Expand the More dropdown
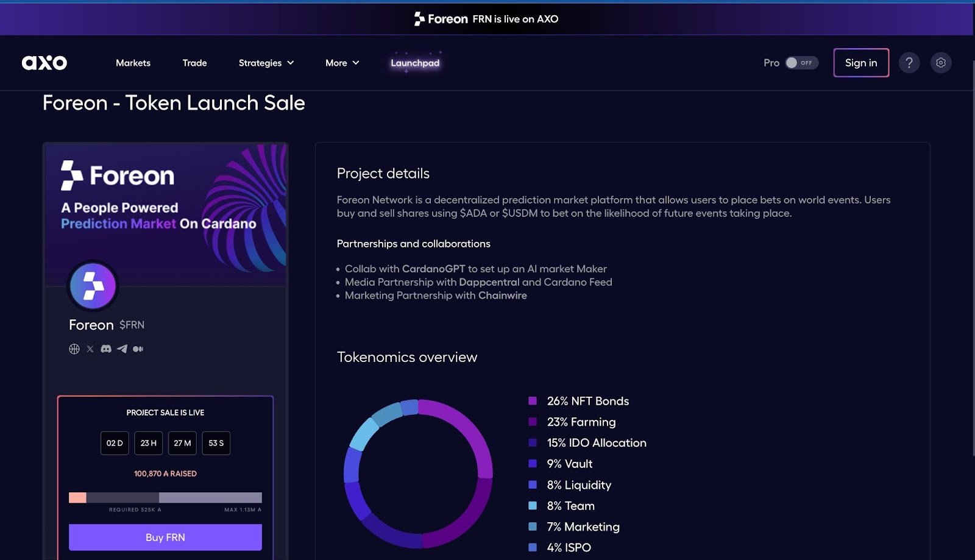975x560 pixels. point(342,63)
